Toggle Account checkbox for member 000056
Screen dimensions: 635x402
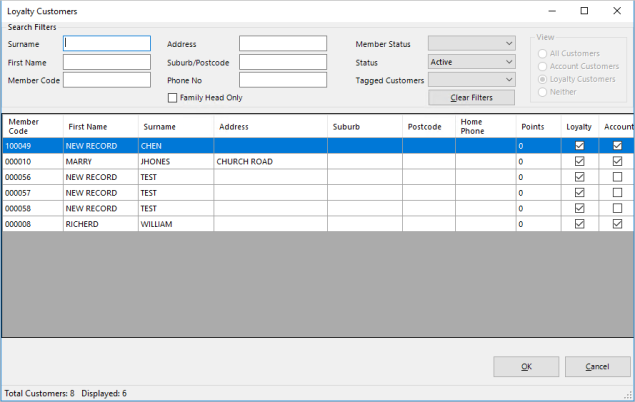[x=617, y=177]
